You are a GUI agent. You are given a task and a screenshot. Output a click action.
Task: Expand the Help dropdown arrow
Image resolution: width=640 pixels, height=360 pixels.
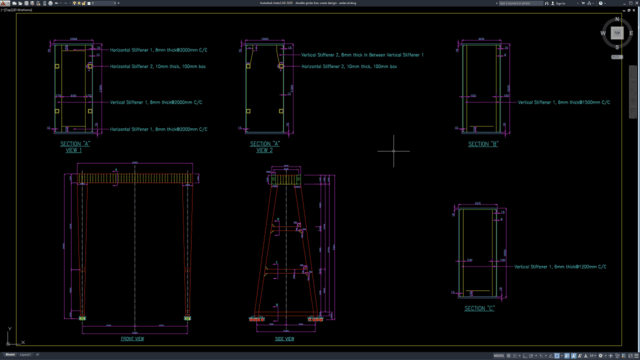[x=605, y=3]
